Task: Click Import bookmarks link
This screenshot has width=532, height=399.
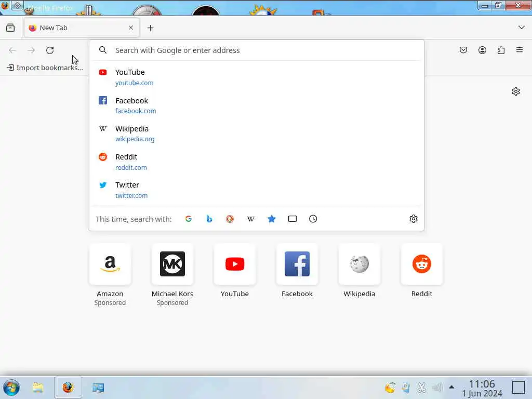Action: pyautogui.click(x=45, y=68)
